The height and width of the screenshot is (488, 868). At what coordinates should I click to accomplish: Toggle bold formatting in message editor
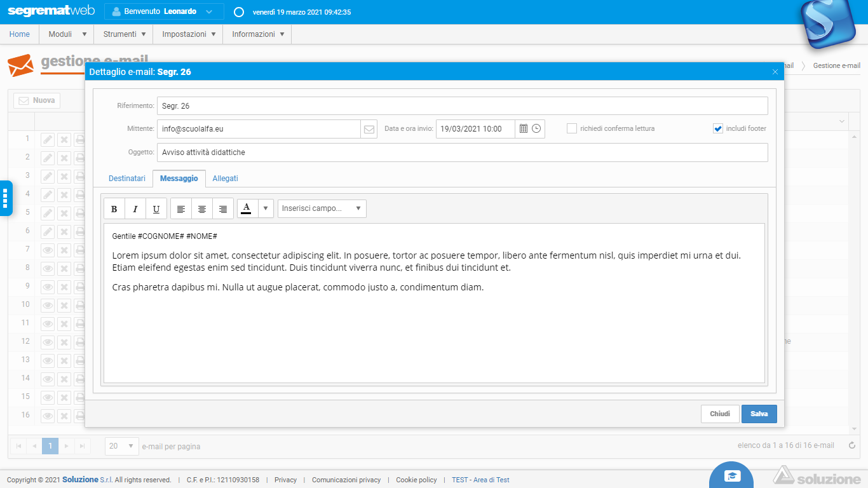(x=114, y=209)
